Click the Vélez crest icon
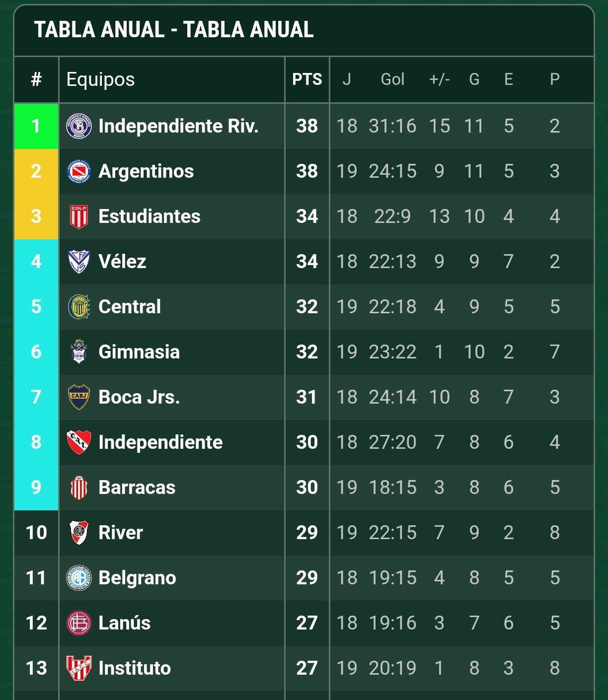This screenshot has height=700, width=608. click(x=79, y=262)
